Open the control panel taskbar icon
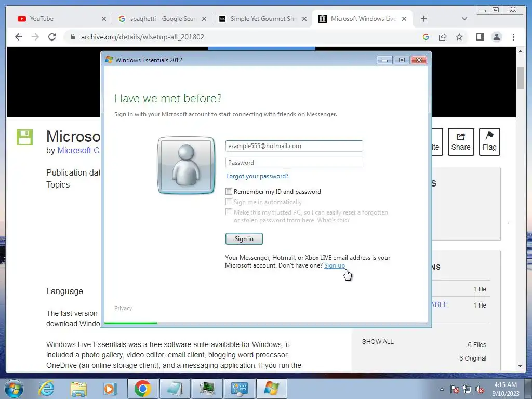This screenshot has width=532, height=399. click(239, 389)
